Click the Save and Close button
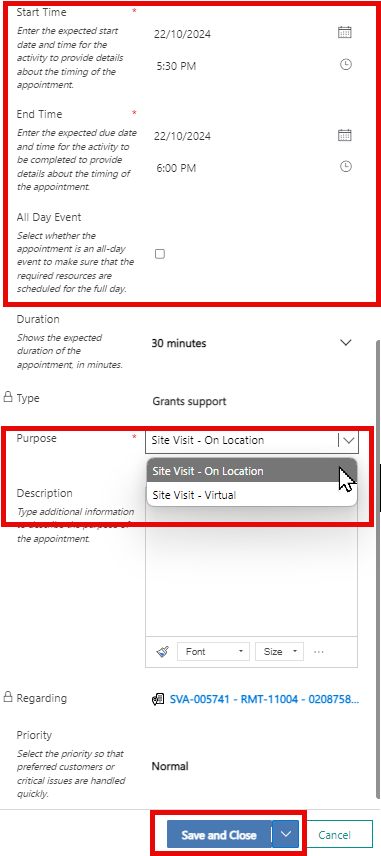381x856 pixels. [x=219, y=835]
